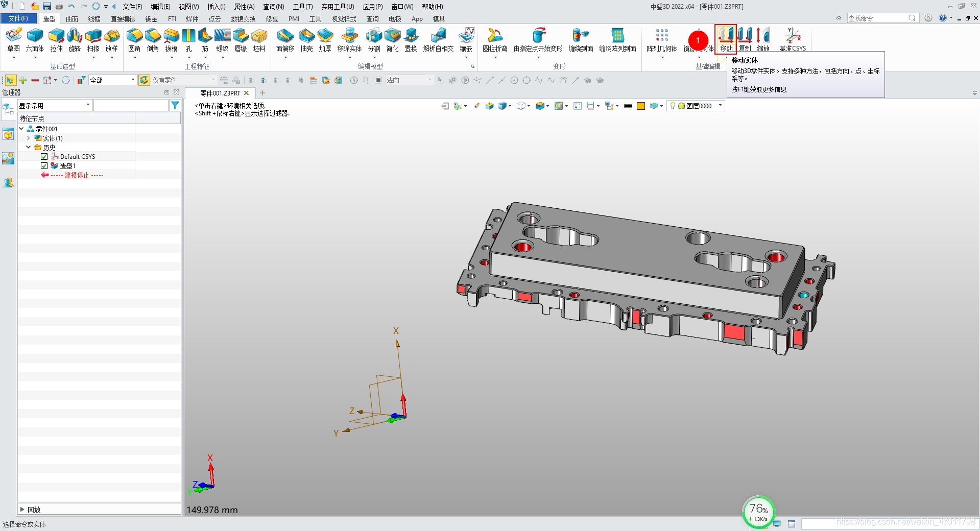This screenshot has height=531, width=980.
Task: Click the 螺纹 thread tool
Action: click(x=222, y=40)
